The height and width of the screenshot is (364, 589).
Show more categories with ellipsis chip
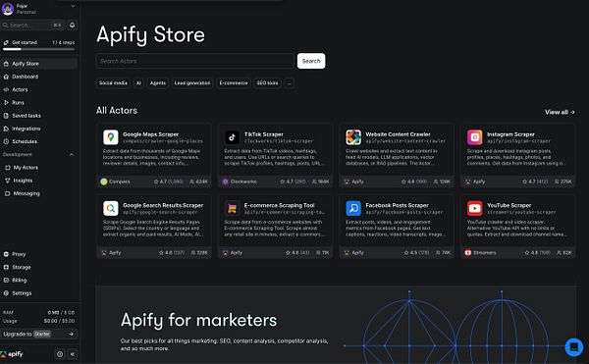pos(289,83)
